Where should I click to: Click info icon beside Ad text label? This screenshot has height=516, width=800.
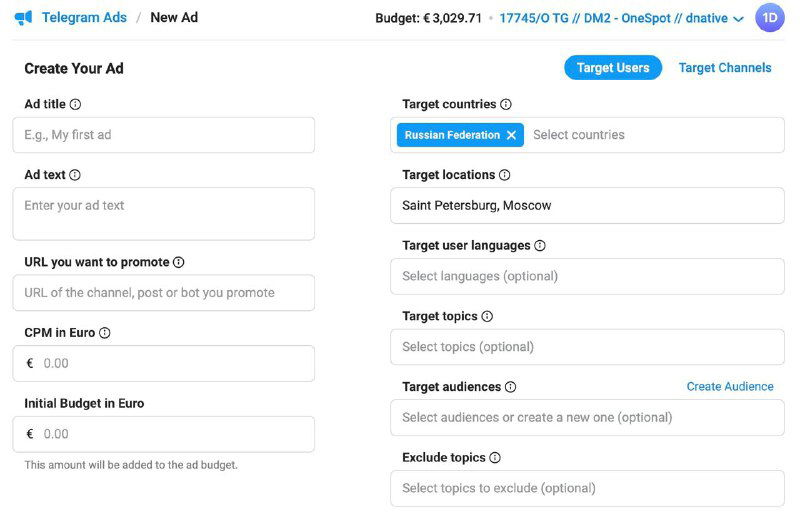coord(75,175)
